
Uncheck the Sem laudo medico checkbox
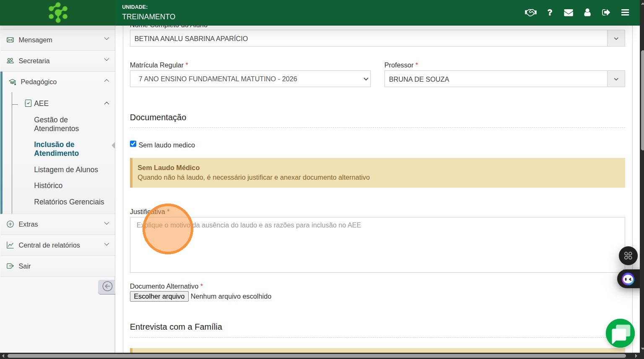[133, 144]
